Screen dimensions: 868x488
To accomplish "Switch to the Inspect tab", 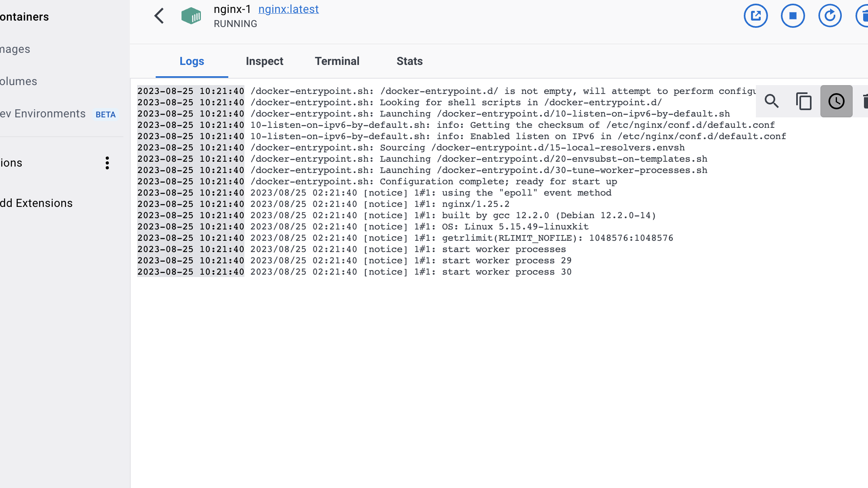I will click(x=264, y=61).
